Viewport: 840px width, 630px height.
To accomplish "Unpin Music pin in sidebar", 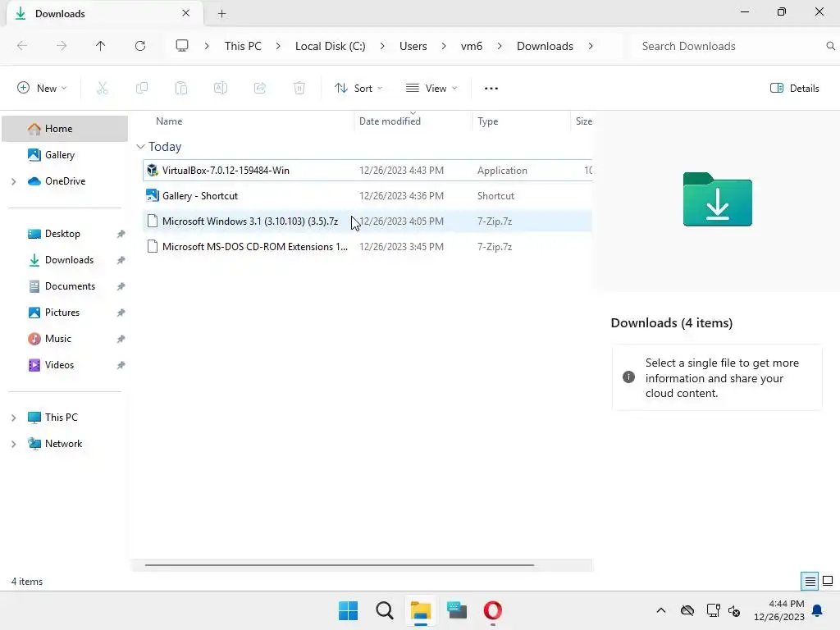I will coord(121,339).
